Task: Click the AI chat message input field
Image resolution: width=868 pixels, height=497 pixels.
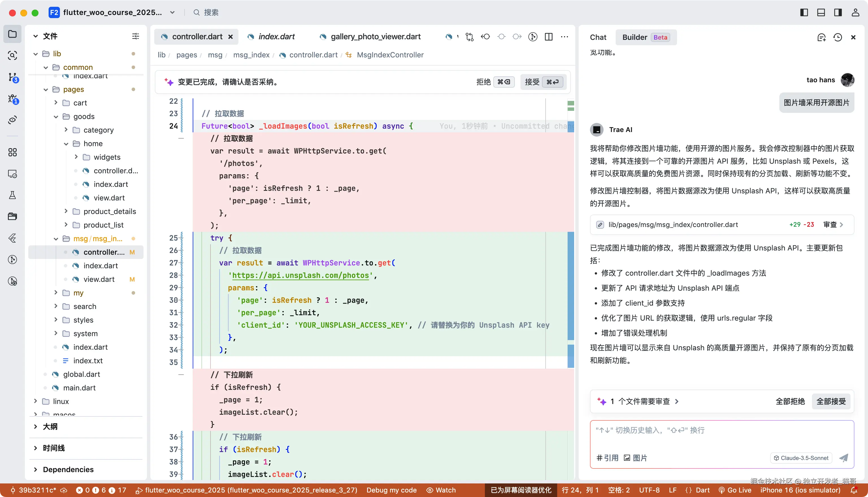Action: [x=721, y=436]
